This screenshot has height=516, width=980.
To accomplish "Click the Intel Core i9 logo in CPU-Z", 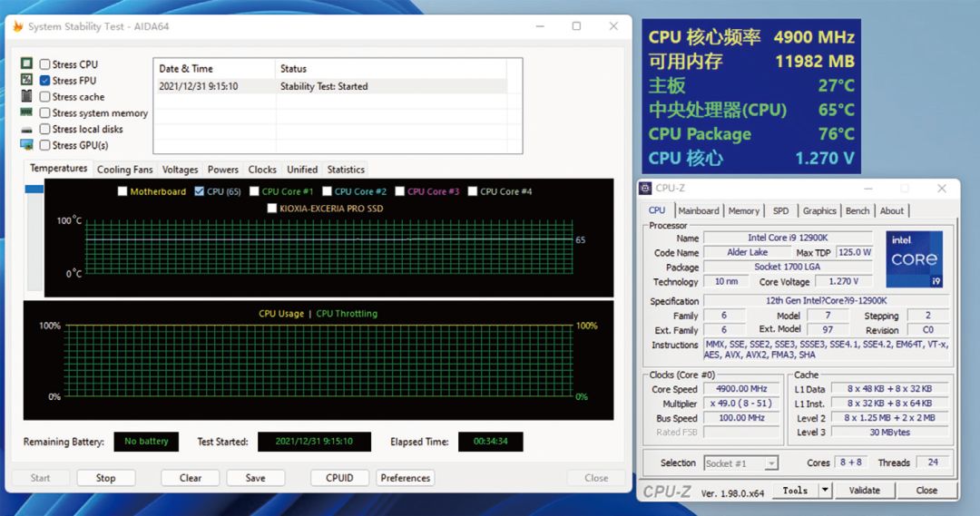I will [x=914, y=258].
